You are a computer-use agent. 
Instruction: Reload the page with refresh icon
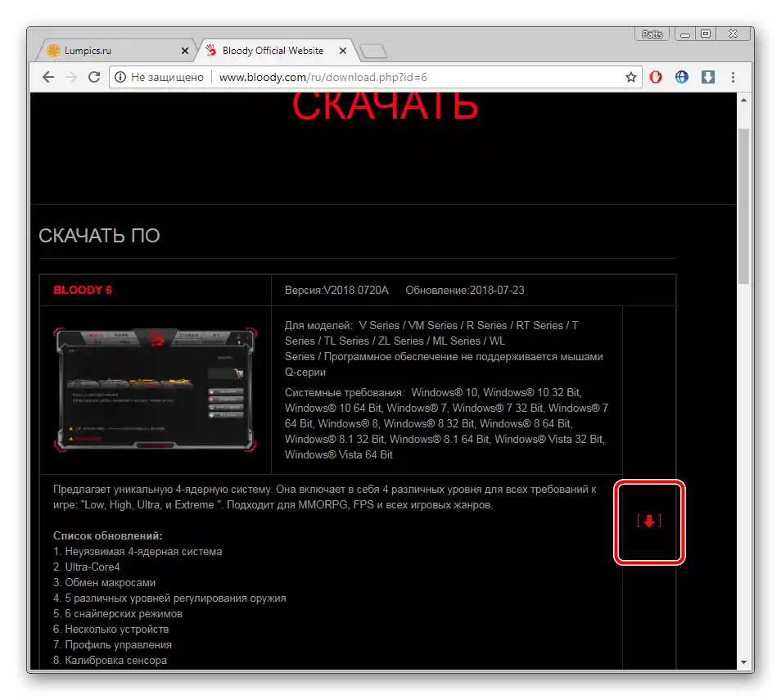pos(94,77)
